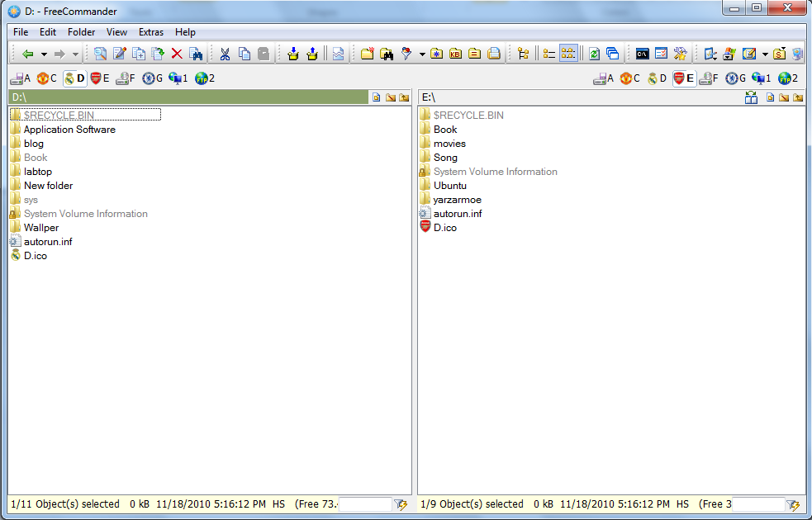The width and height of the screenshot is (812, 520).
Task: Select the yarzarmoe folder
Action: tap(458, 199)
